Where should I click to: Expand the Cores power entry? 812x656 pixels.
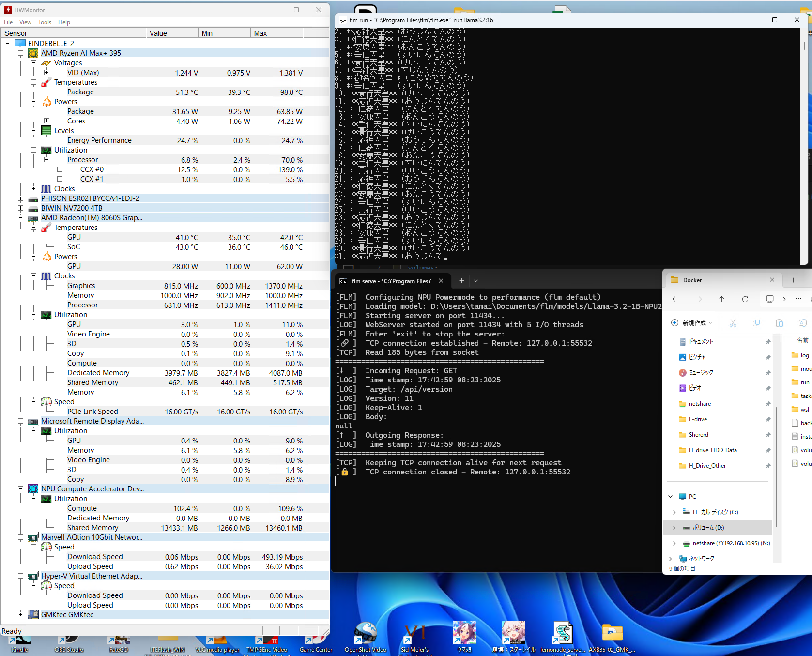point(46,121)
